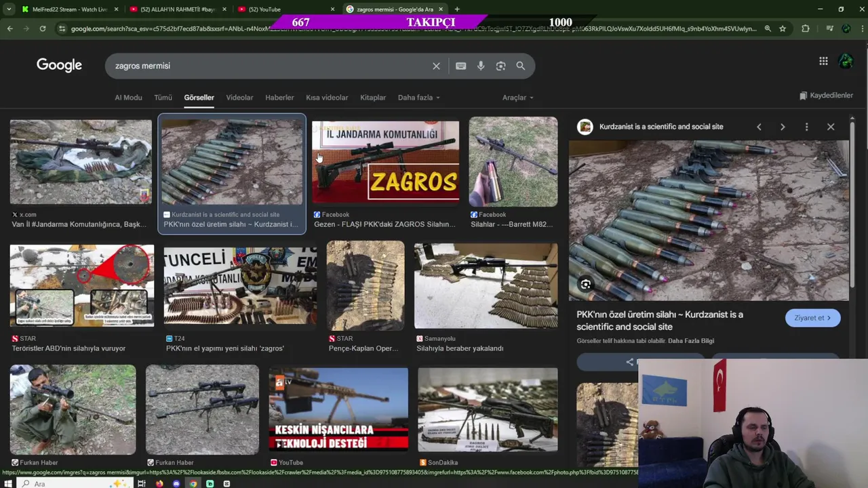Viewport: 868px width, 488px height.
Task: Open preview title link PKK'nın özel üretim silahı
Action: (660, 321)
